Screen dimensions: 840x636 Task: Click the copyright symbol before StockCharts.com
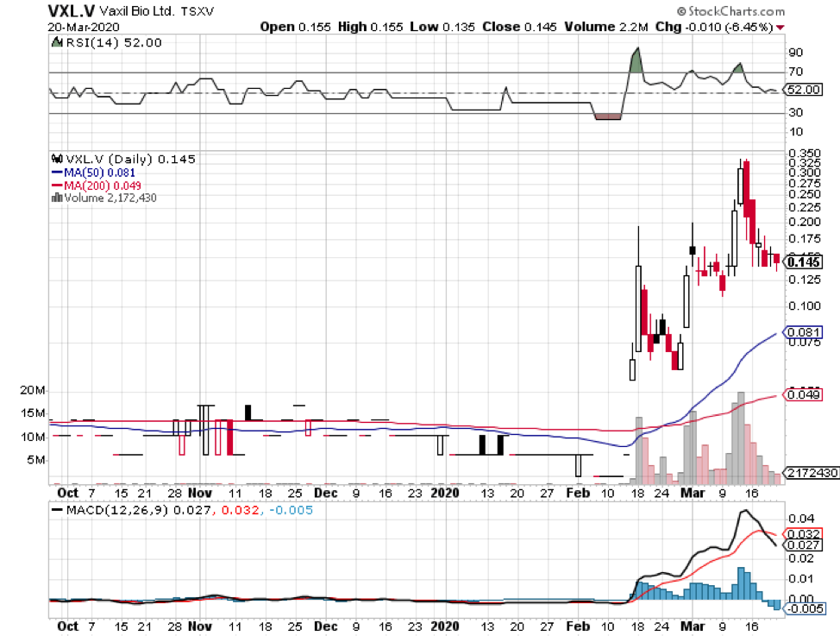point(681,12)
